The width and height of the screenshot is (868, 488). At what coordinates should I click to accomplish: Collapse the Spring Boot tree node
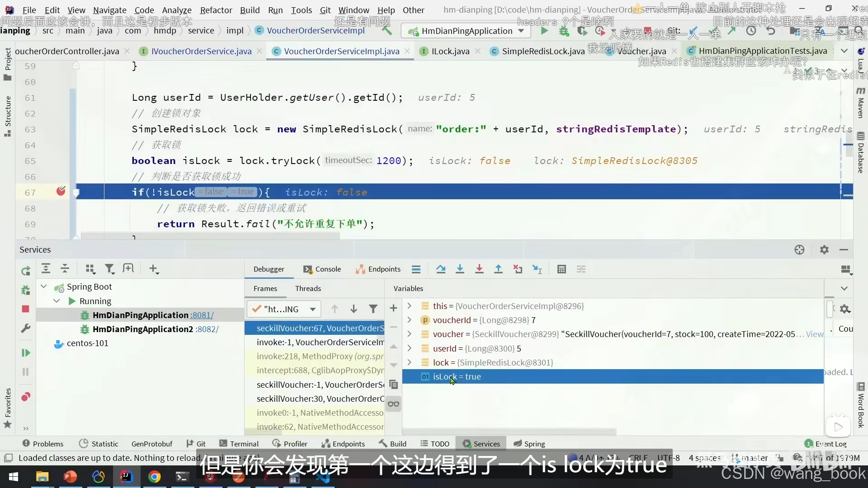(x=44, y=286)
